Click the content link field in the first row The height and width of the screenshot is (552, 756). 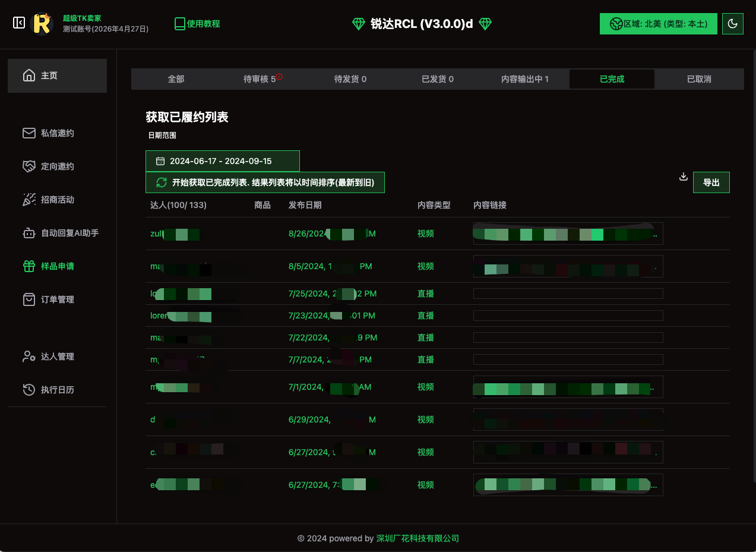tap(568, 234)
